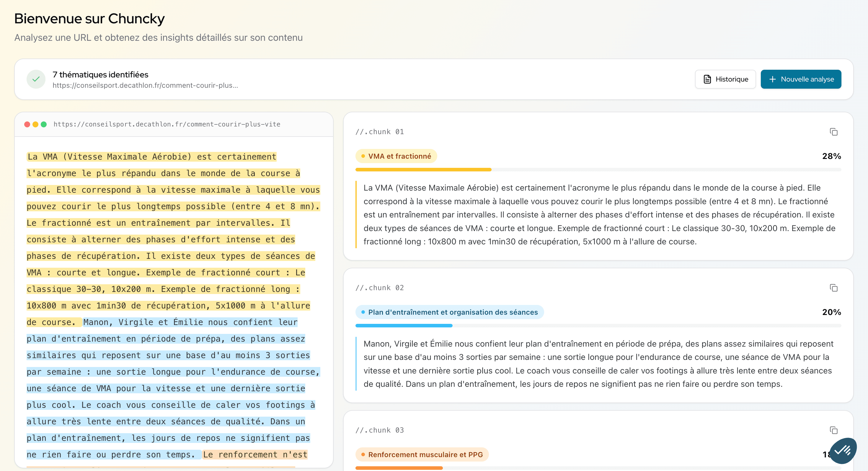Start a Nouvelle analyse
This screenshot has width=868, height=471.
point(801,79)
